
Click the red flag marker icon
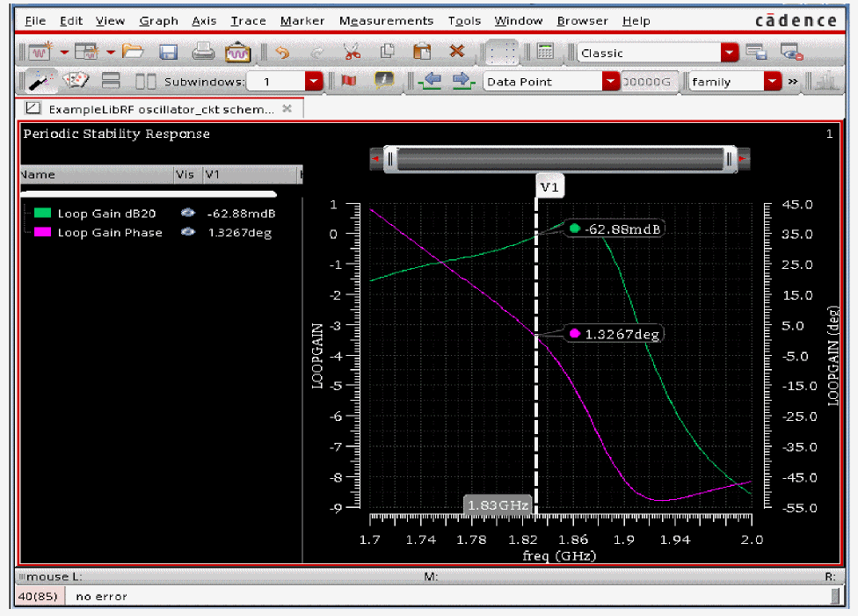(348, 81)
